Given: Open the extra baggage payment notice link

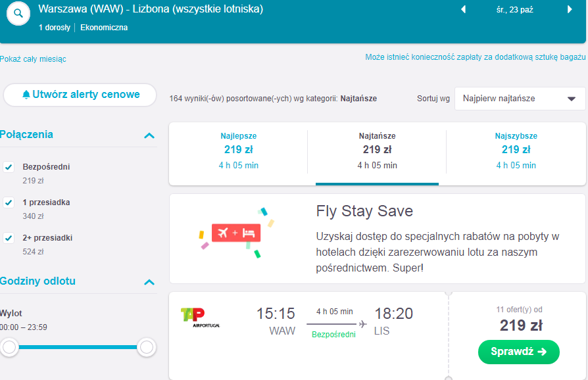Looking at the screenshot, I should pos(476,57).
